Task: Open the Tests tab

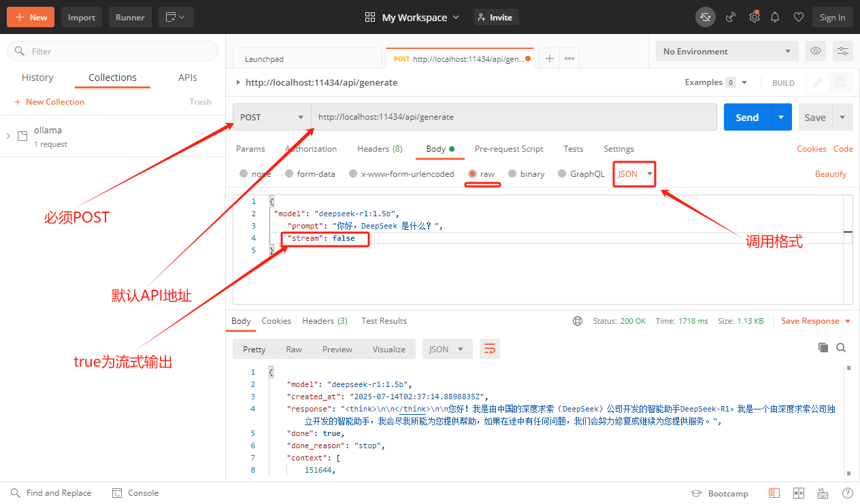Action: [x=574, y=149]
